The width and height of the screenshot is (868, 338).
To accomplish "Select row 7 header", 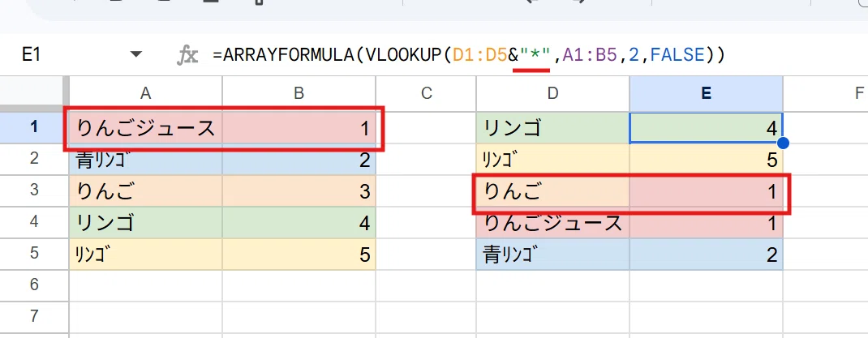I will 34,317.
